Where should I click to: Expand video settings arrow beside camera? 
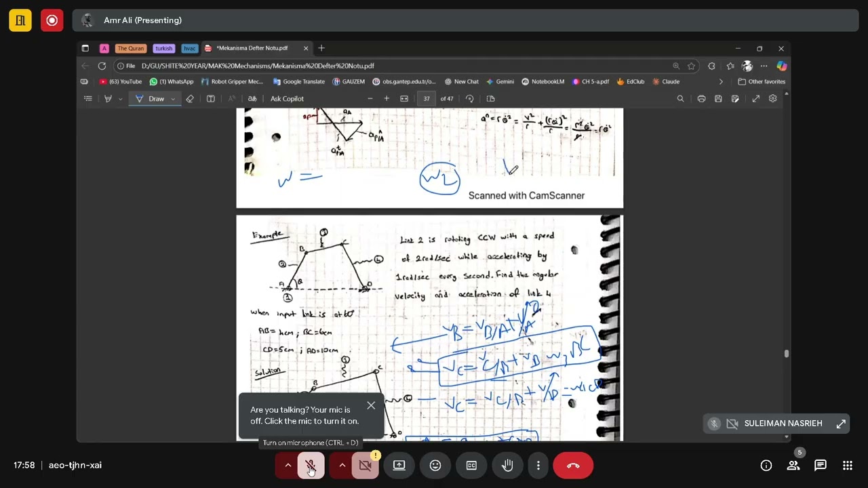[x=342, y=466]
